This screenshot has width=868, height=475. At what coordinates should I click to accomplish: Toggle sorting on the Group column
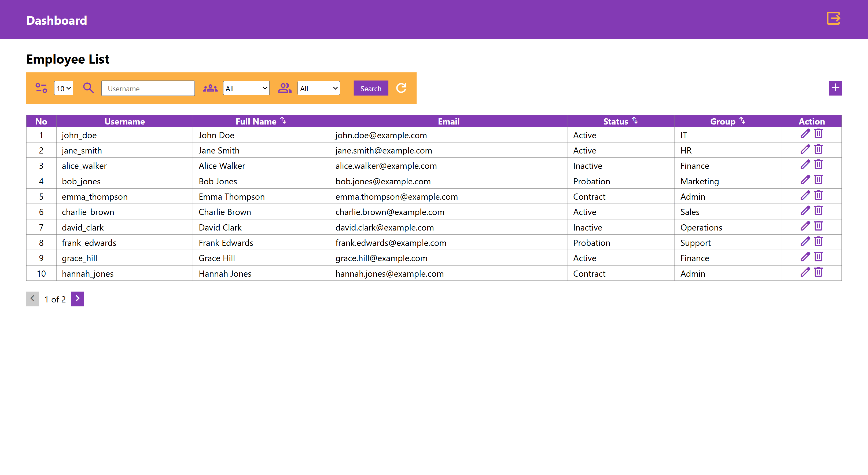pyautogui.click(x=742, y=121)
